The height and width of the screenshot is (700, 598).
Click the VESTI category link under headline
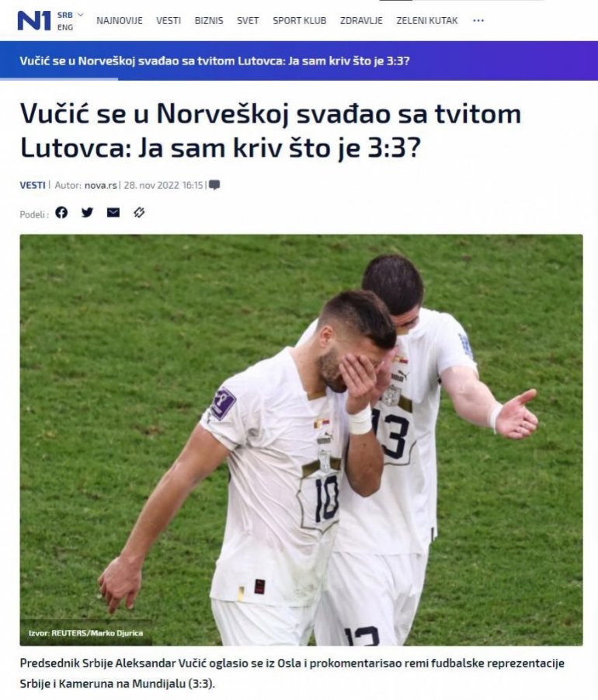click(x=33, y=185)
